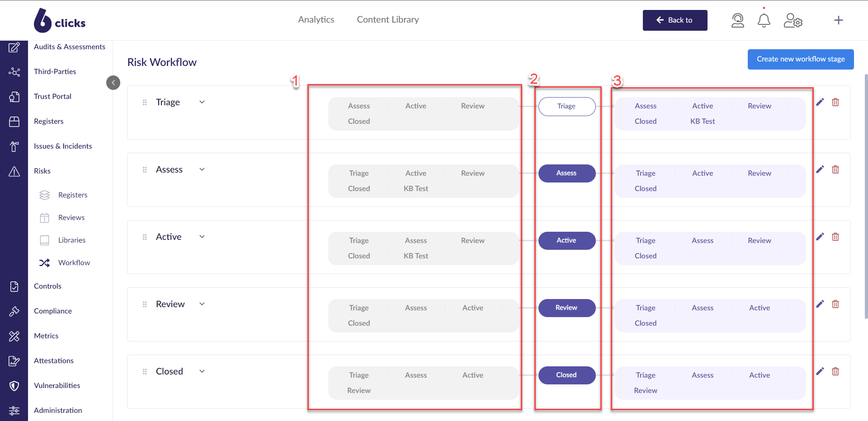
Task: Click the Create new workflow stage button
Action: [800, 59]
